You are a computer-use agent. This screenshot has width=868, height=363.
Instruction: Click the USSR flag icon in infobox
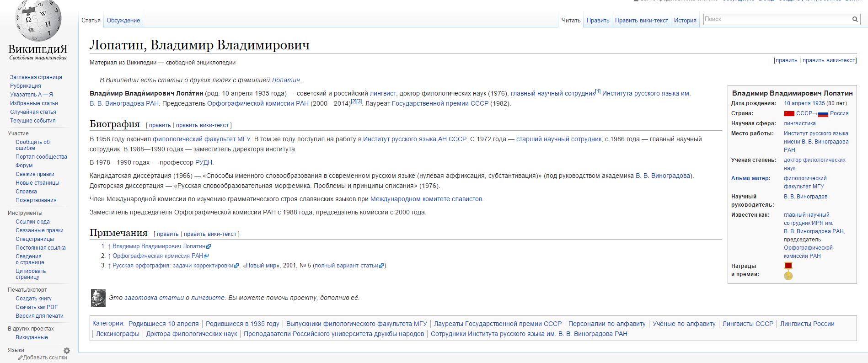(x=789, y=114)
